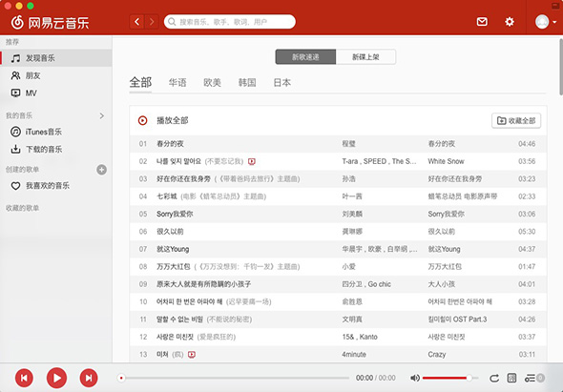563x392 pixels.
Task: Expand the 我的音乐 section chevron
Action: 102,115
